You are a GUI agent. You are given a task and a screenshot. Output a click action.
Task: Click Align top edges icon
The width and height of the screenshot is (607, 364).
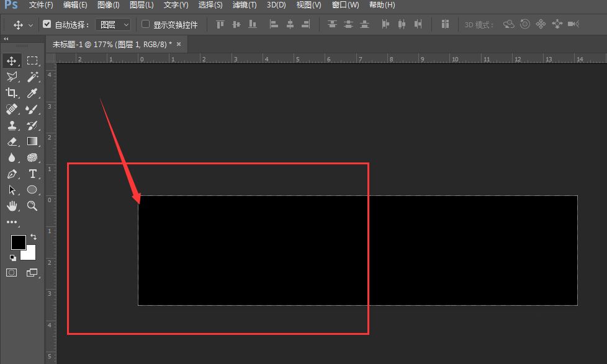pos(220,24)
